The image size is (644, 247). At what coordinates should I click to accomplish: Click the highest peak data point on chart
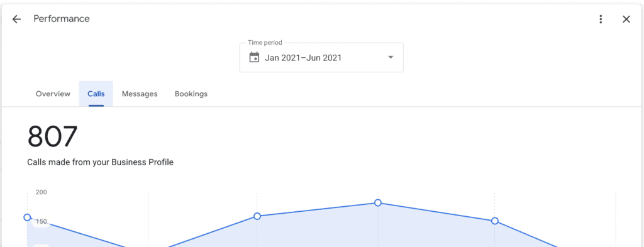[378, 202]
